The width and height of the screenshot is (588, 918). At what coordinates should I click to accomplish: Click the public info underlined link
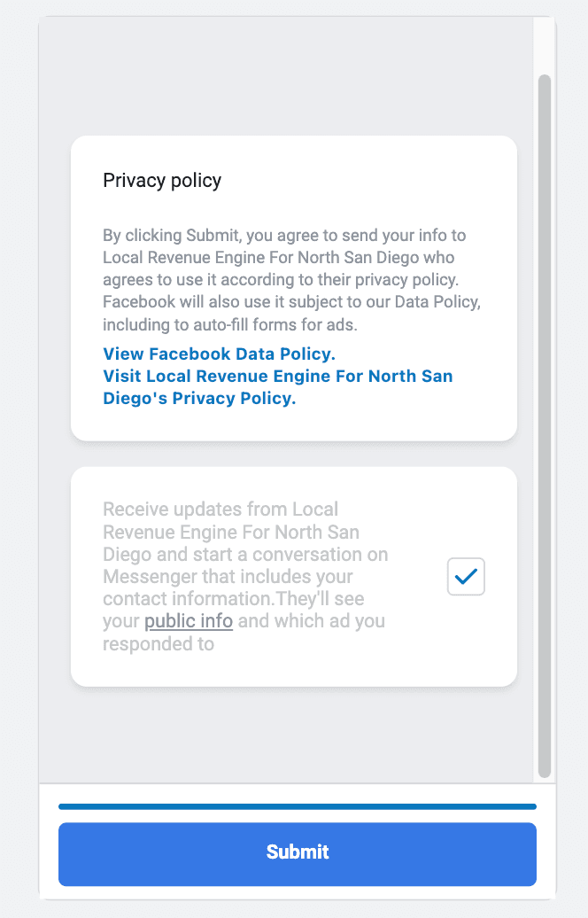[x=188, y=621]
